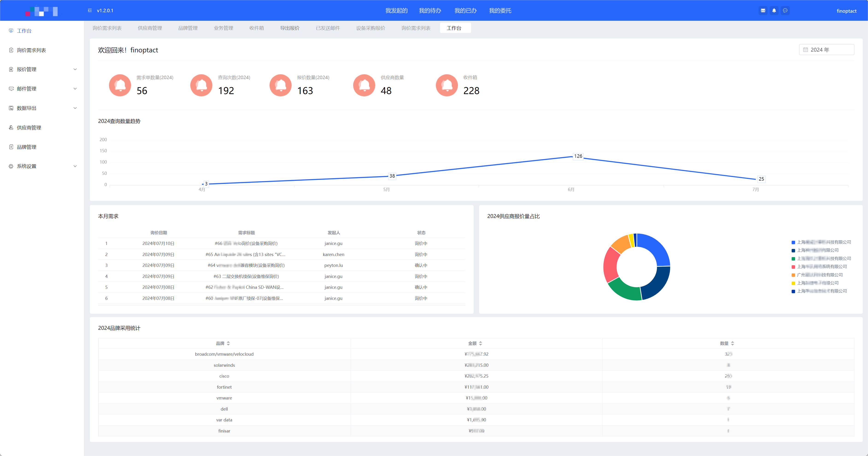
Task: Click the 供应商管理 sidebar icon
Action: 11,128
